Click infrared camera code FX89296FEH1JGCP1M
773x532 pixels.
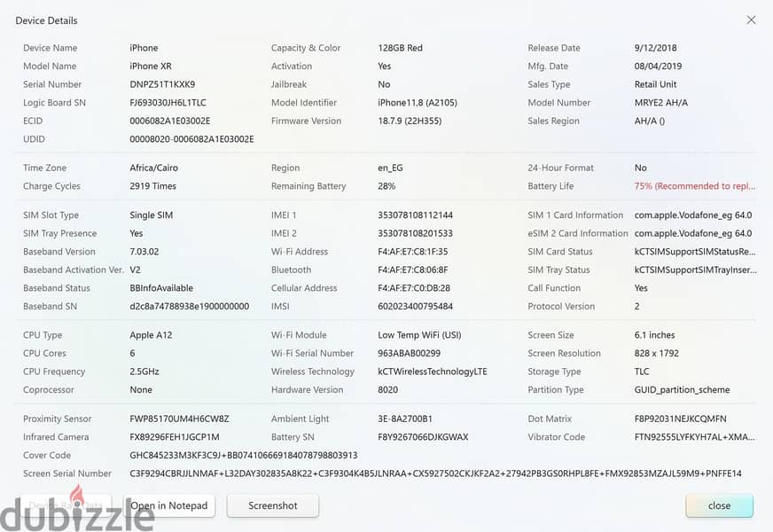click(175, 437)
